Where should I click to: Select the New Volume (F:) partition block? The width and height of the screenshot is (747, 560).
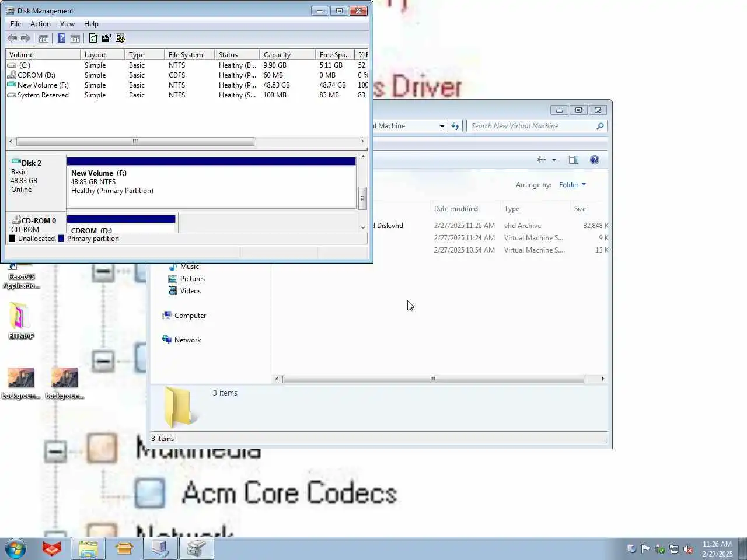(211, 183)
